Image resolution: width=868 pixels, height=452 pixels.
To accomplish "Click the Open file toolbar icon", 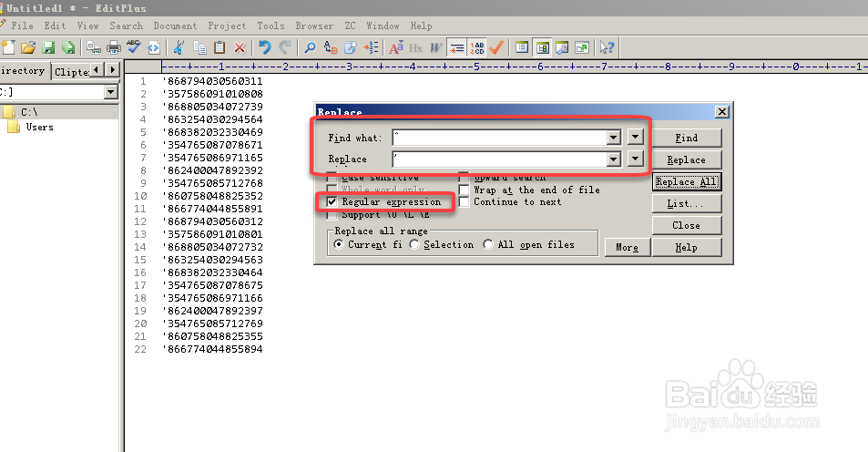I will coord(28,47).
